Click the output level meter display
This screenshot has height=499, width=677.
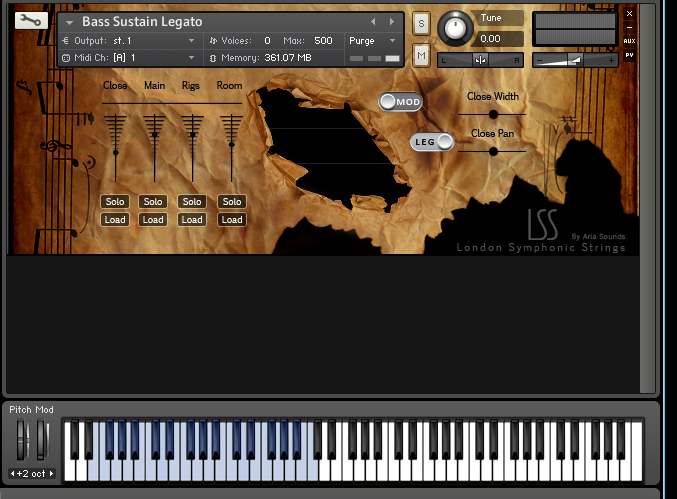coord(574,28)
